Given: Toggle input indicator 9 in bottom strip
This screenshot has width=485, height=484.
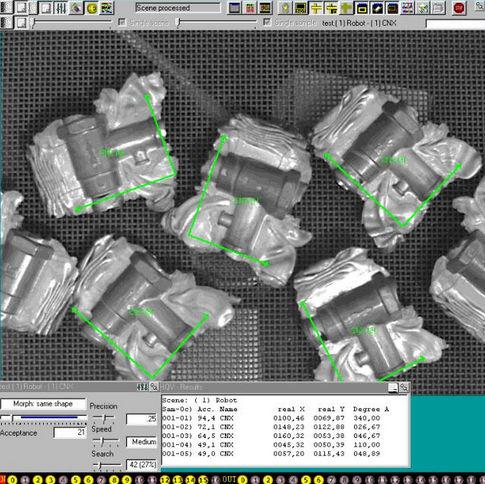Looking at the screenshot, I should (127, 480).
